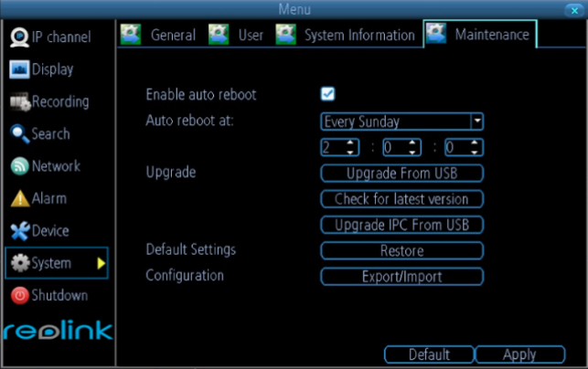Click the Network globe icon
This screenshot has height=369, width=588.
19,166
